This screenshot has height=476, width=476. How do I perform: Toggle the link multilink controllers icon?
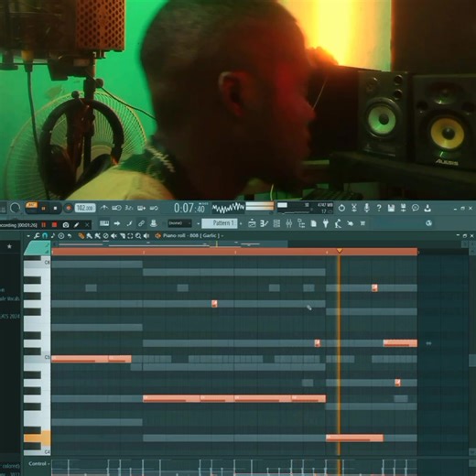(141, 223)
